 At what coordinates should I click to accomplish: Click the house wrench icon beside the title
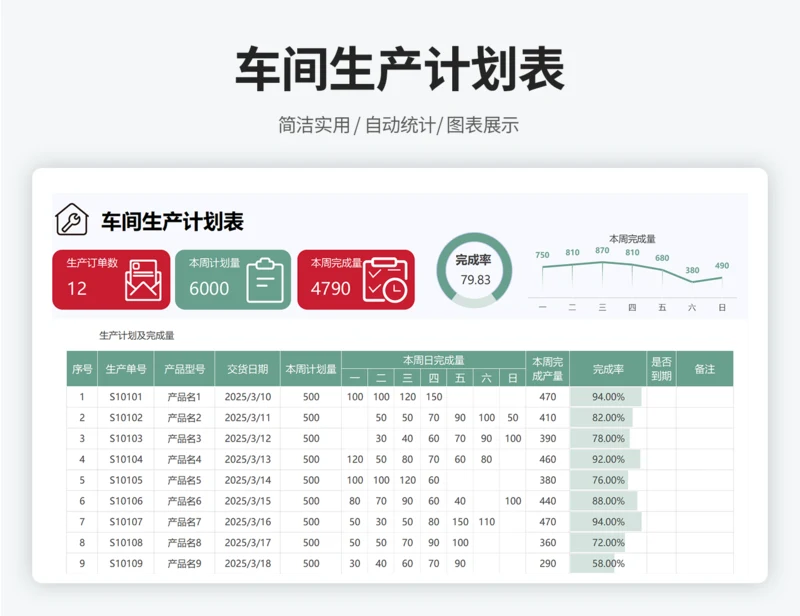(71, 219)
